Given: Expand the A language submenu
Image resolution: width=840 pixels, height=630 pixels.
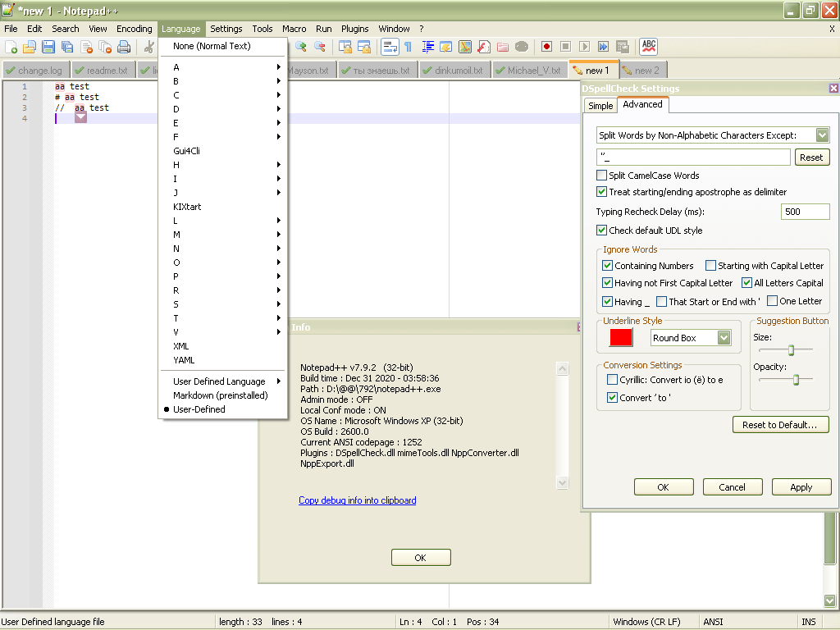Looking at the screenshot, I should [x=223, y=67].
